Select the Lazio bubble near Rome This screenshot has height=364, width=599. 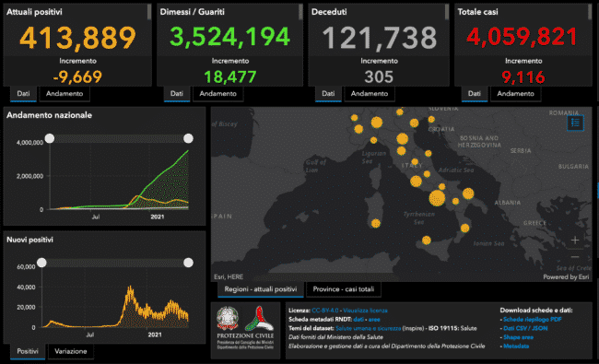[x=416, y=181]
